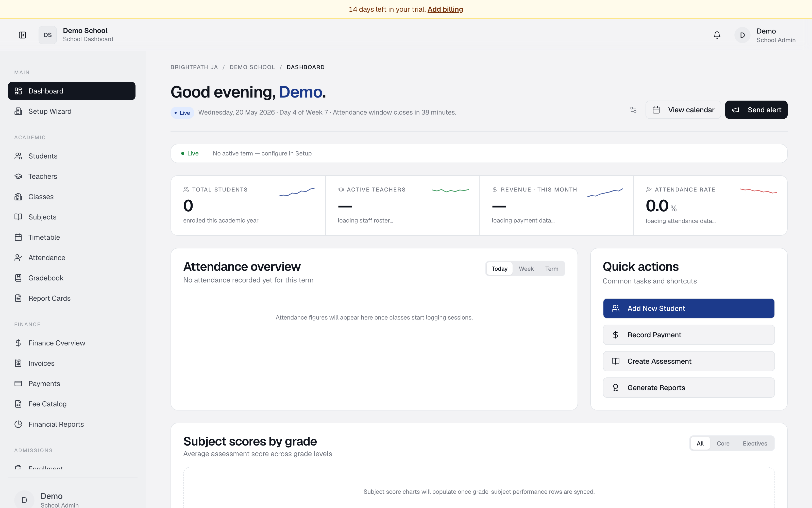Open Report Cards page from sidebar
The width and height of the screenshot is (812, 508).
[72, 298]
